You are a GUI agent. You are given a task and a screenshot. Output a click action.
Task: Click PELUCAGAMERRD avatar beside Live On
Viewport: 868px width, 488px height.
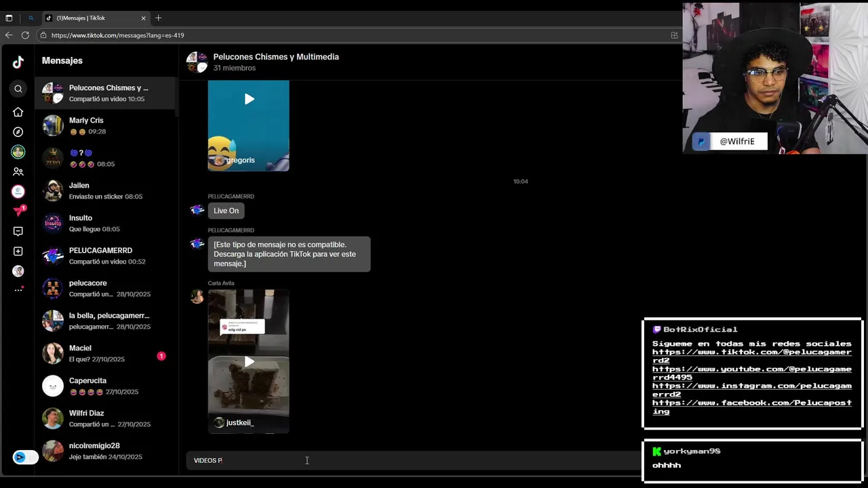[197, 210]
